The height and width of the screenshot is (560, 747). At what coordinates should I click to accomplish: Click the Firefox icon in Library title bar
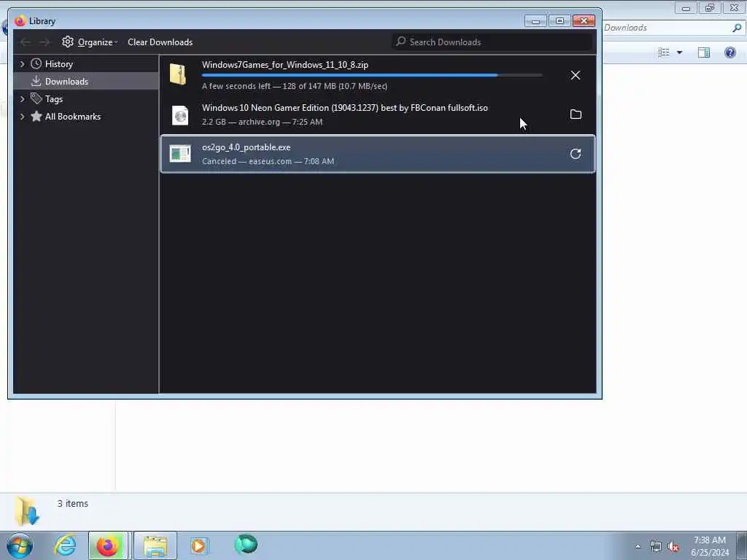pyautogui.click(x=20, y=21)
